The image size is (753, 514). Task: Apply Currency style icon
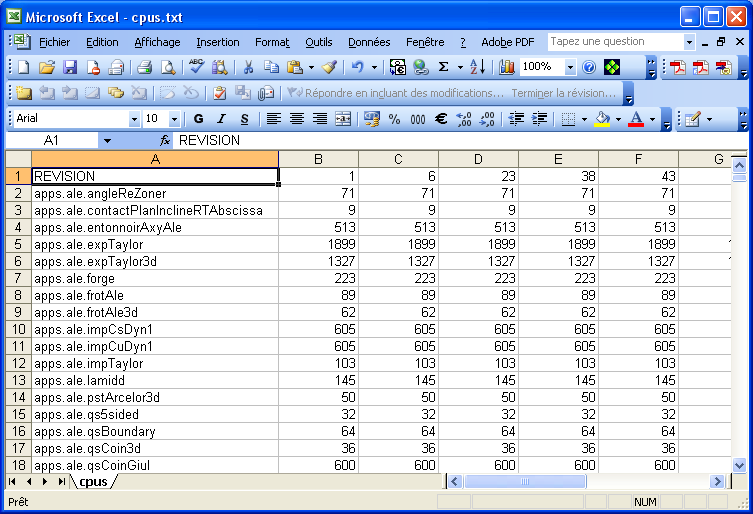(x=371, y=119)
